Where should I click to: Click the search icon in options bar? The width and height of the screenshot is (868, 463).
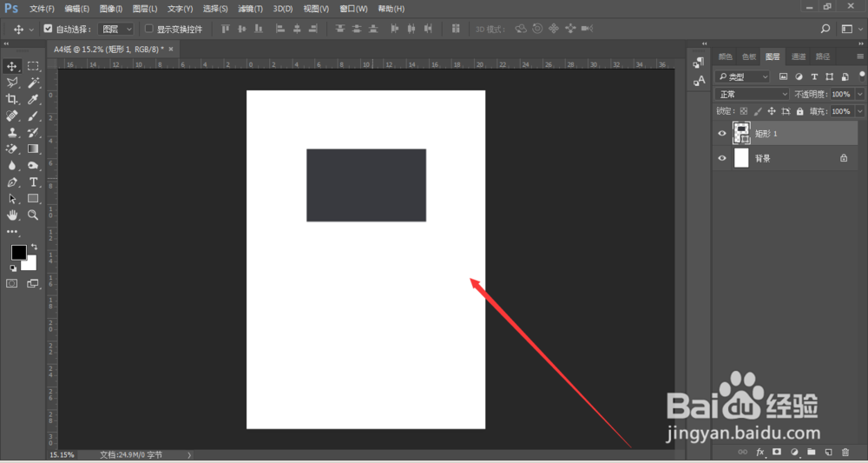pos(825,29)
